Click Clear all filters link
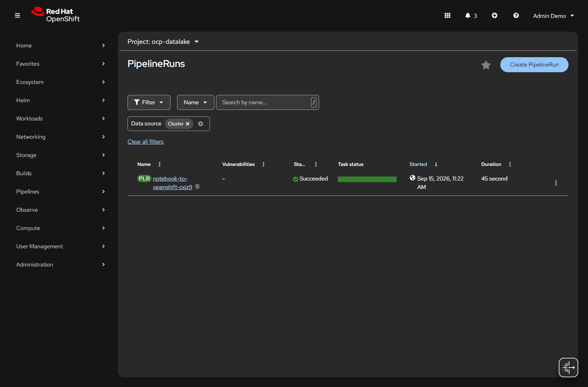The image size is (588, 387). (x=145, y=142)
